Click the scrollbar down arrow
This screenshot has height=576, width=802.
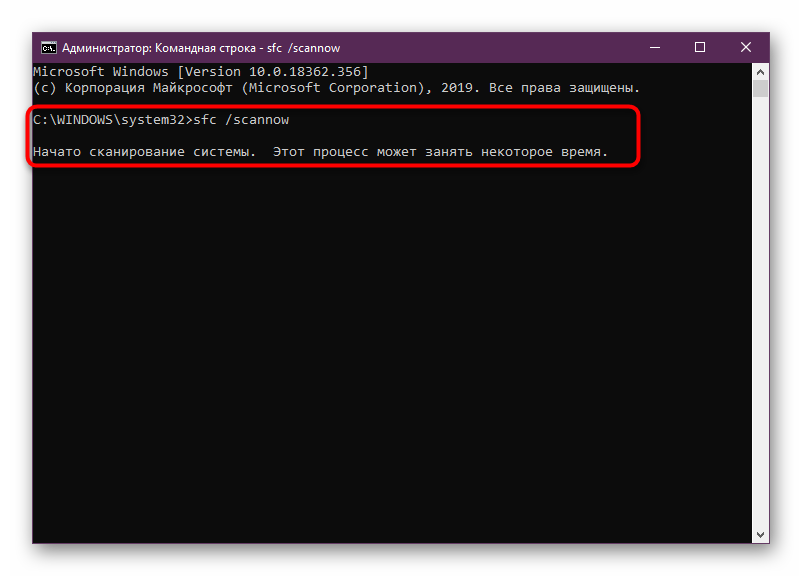coord(760,534)
